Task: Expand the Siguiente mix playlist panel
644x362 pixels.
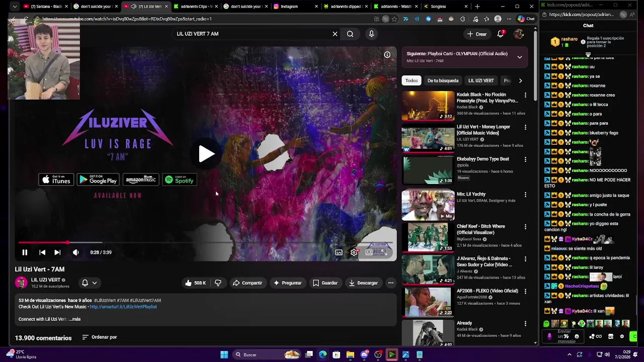Action: coord(520,57)
